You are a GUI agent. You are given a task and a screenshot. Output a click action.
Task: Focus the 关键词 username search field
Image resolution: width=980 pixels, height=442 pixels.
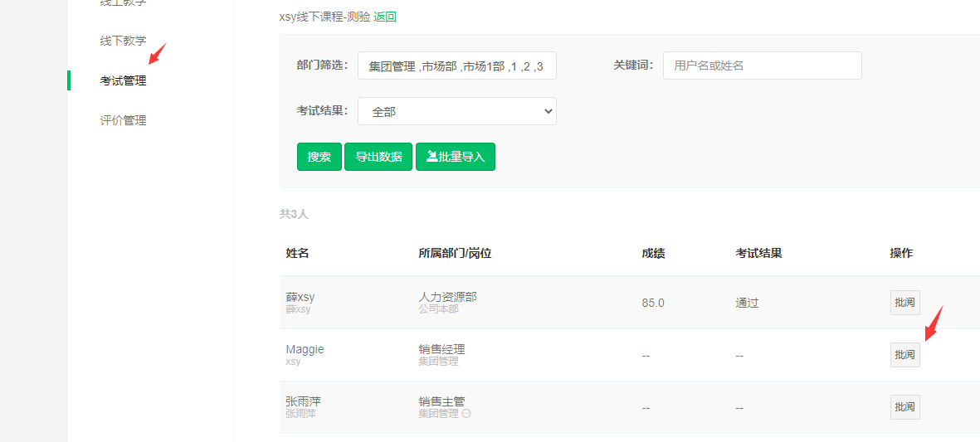(x=763, y=66)
